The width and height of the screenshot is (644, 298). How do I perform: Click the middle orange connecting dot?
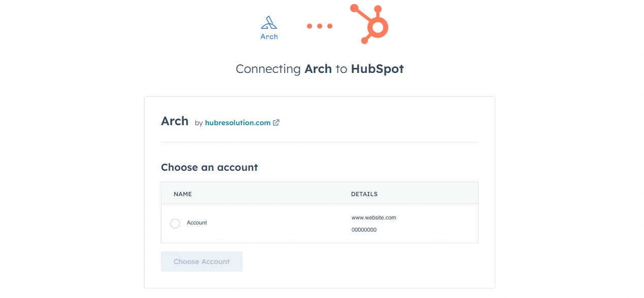pyautogui.click(x=320, y=26)
